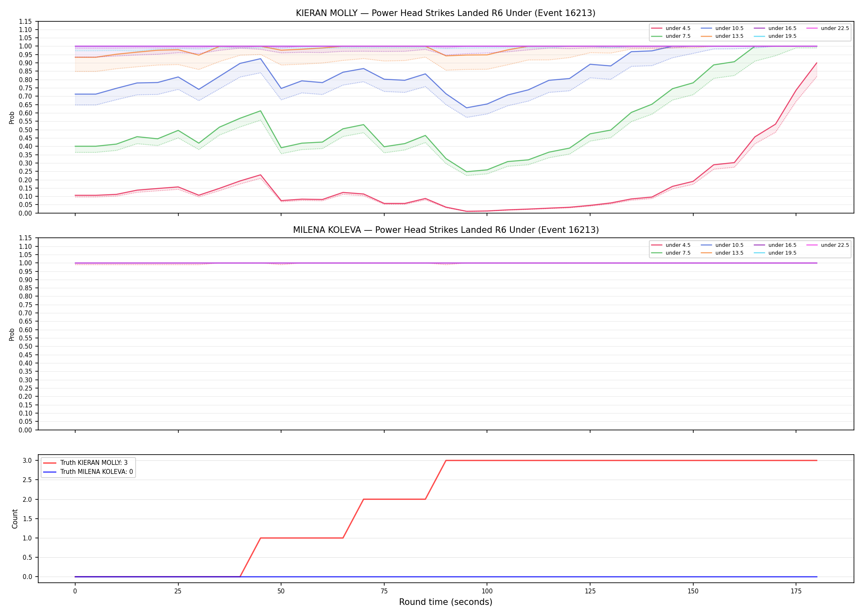Pick 'under 13.5' in MILENA KOLEVA legend
The height and width of the screenshot is (616, 863).
(722, 253)
